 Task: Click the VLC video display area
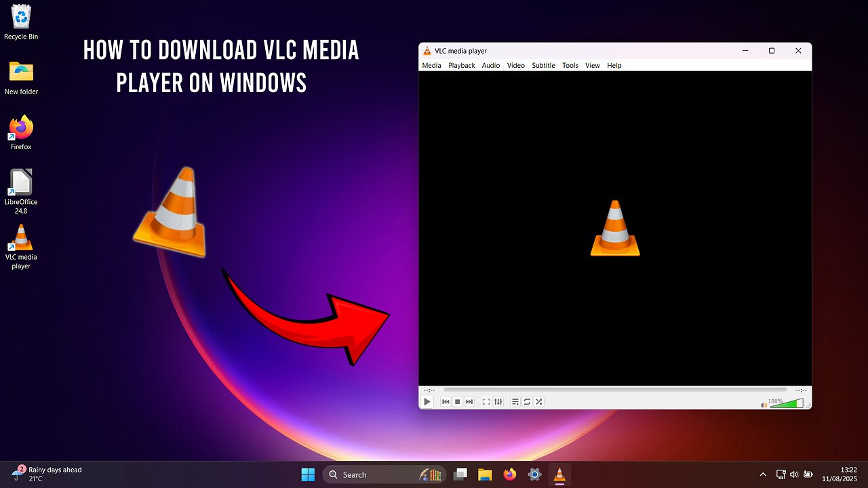tap(615, 228)
